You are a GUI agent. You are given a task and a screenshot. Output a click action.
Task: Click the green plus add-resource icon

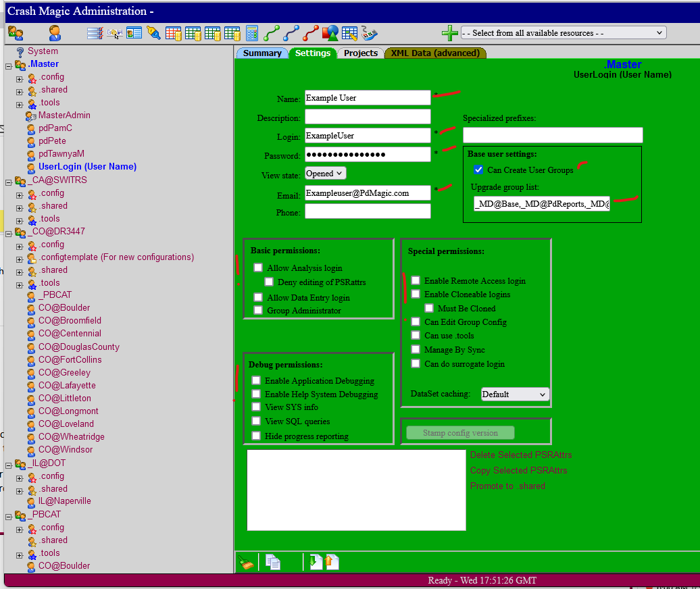[449, 34]
